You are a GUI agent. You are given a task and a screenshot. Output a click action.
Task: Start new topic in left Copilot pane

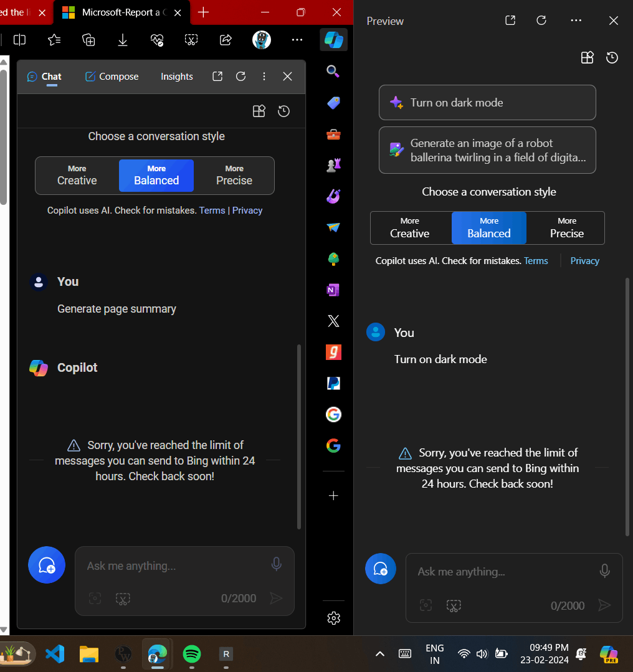click(x=47, y=565)
